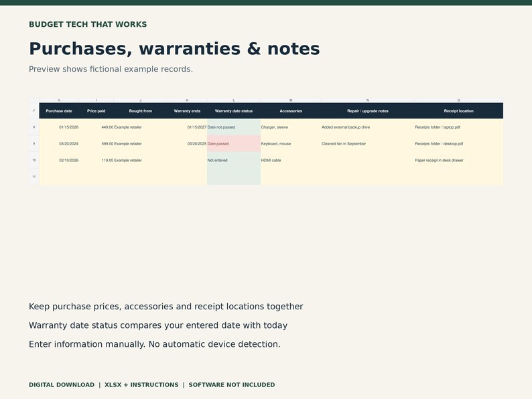Click the BUDGET TECH THAT WORKS label
532x399 pixels.
[x=88, y=24]
